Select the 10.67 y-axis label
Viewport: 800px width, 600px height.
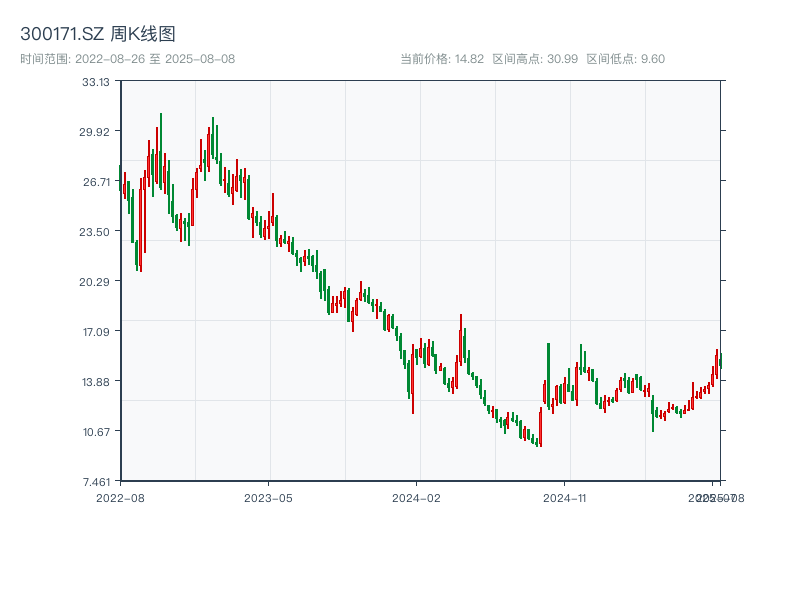[96, 432]
